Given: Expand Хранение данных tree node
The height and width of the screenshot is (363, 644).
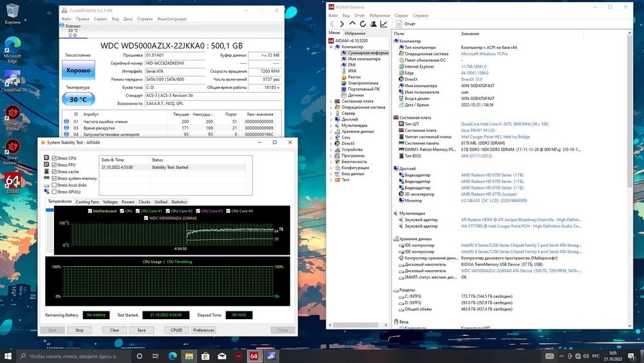Looking at the screenshot, I should pos(331,132).
